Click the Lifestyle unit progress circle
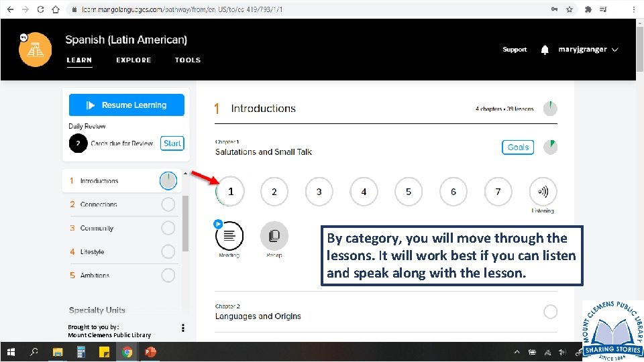This screenshot has height=362, width=644. coord(168,251)
